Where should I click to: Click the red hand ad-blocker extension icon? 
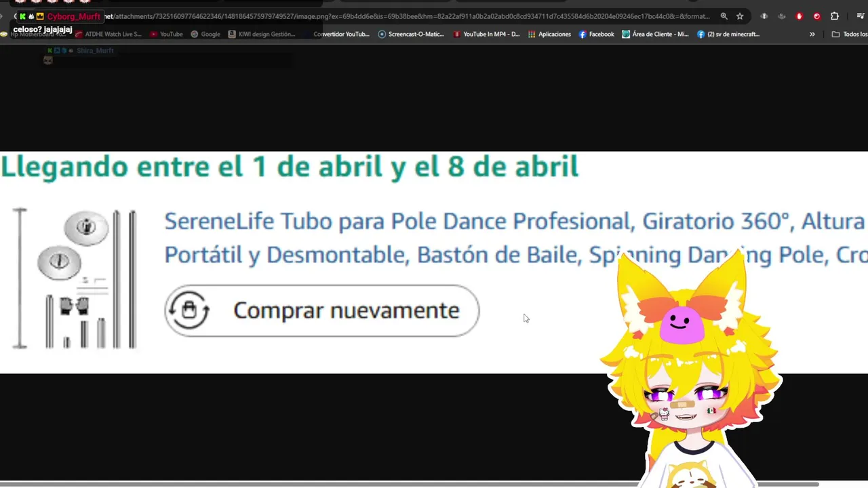[x=800, y=16]
